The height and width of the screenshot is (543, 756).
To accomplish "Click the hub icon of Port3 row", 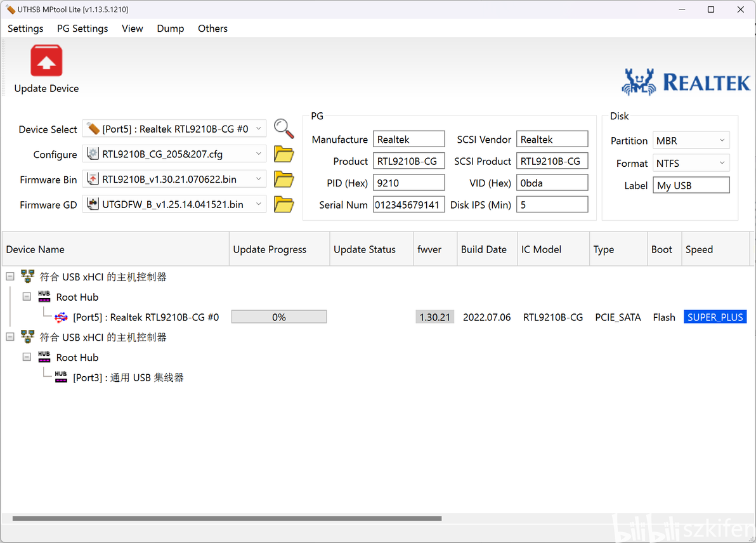I will [61, 377].
